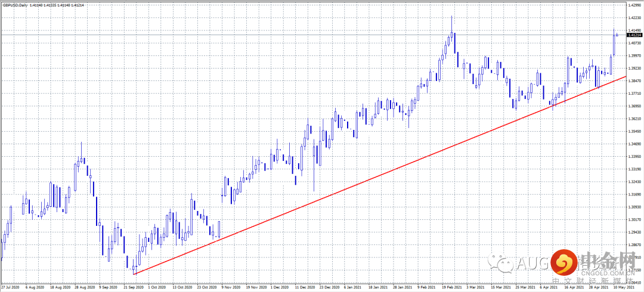644x292 pixels.
Task: Click the 1.42990 price axis label
Action: (635, 5)
